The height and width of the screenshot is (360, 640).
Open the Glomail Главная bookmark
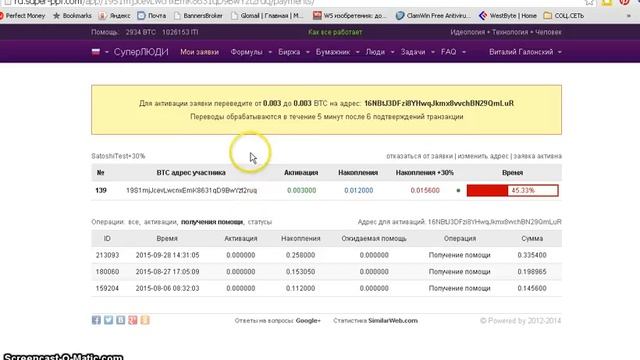click(x=267, y=16)
